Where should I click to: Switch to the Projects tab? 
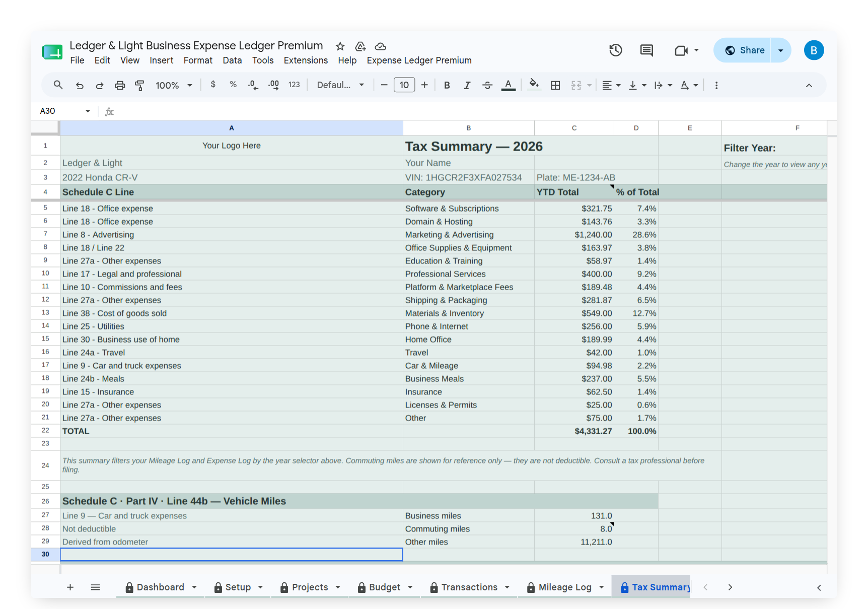coord(310,587)
